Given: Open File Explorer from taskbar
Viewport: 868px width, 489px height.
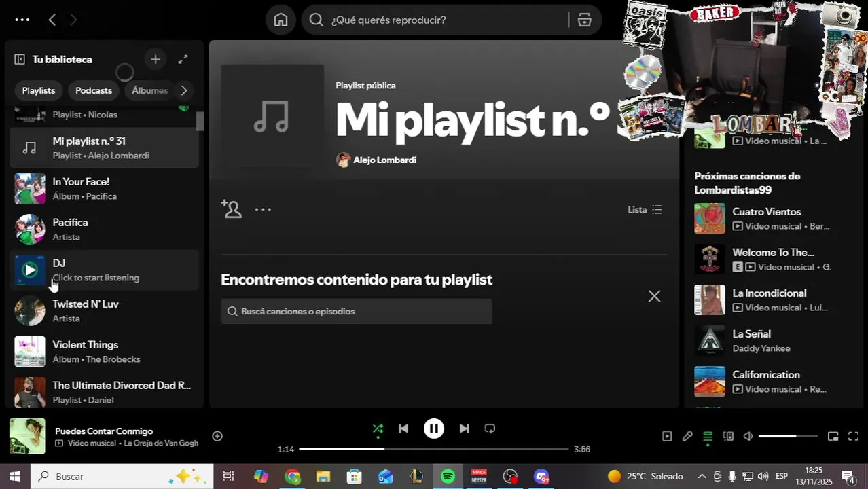Looking at the screenshot, I should click(x=323, y=477).
